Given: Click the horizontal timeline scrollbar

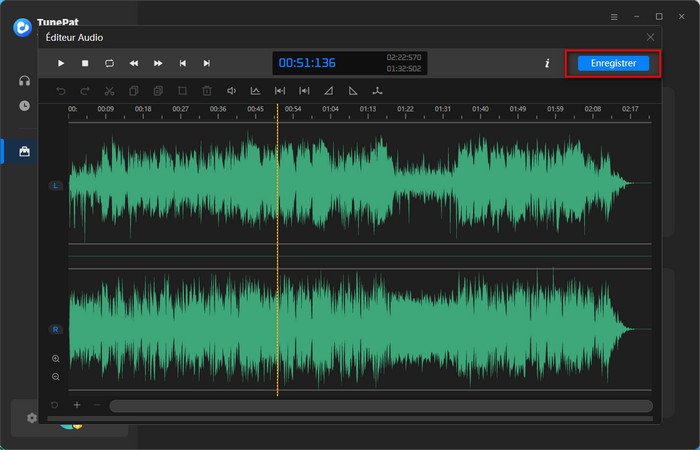Looking at the screenshot, I should 381,406.
